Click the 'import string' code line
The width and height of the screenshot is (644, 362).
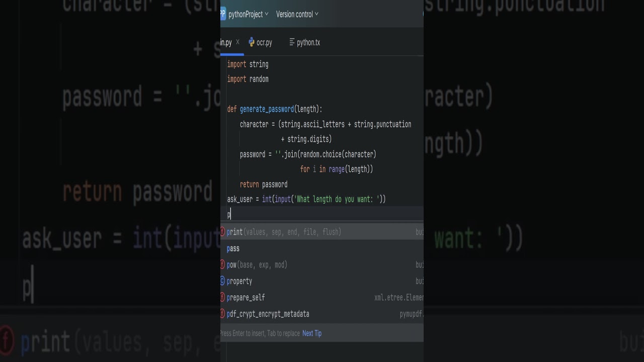coord(248,64)
